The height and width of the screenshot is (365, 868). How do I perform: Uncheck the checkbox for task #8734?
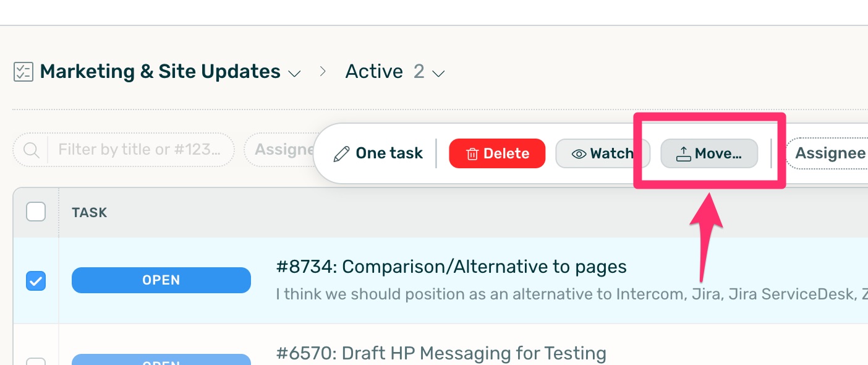(x=36, y=281)
